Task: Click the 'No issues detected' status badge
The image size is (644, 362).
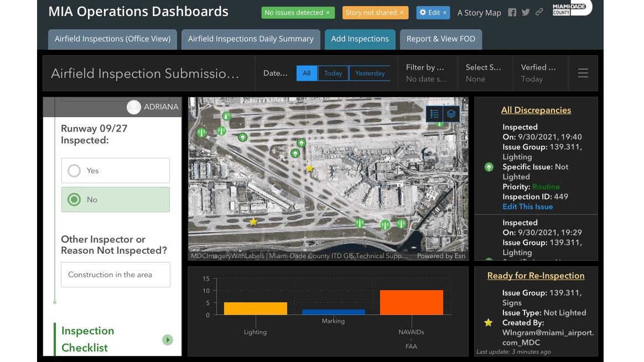Action: tap(298, 13)
